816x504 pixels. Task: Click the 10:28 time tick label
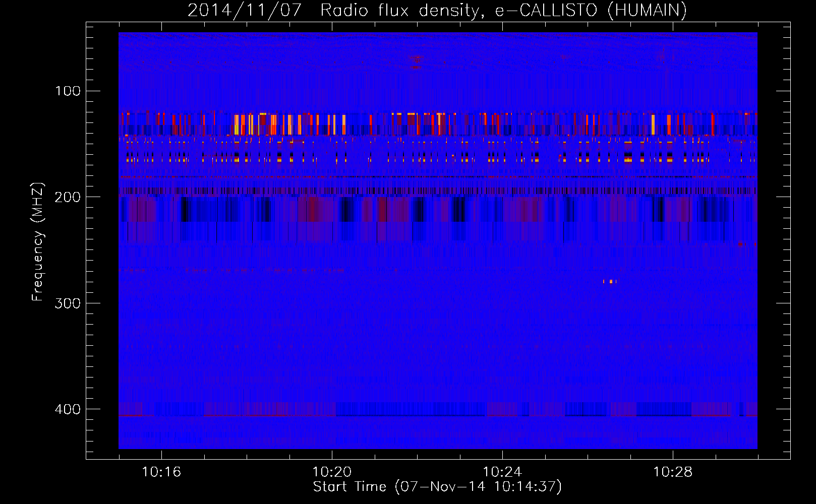[673, 472]
